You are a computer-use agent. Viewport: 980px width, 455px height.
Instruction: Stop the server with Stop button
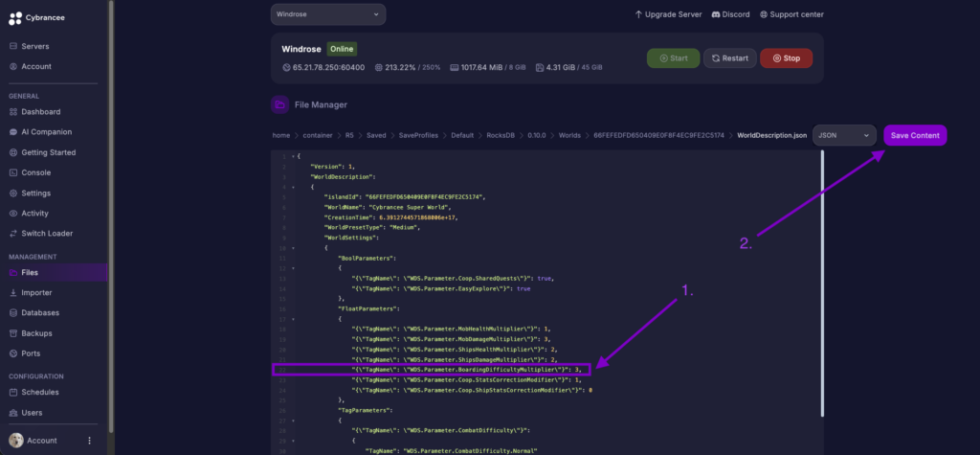click(x=786, y=58)
